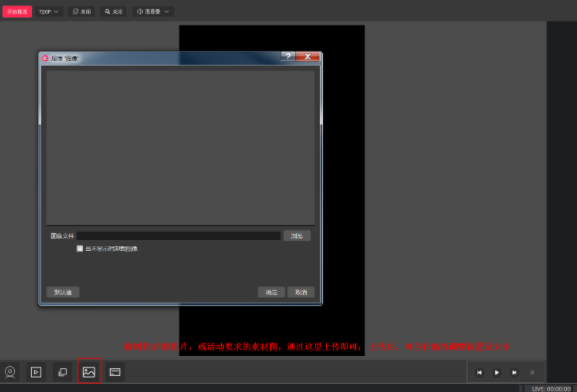Click the next track playback icon
Image resolution: width=577 pixels, height=392 pixels.
pyautogui.click(x=514, y=372)
